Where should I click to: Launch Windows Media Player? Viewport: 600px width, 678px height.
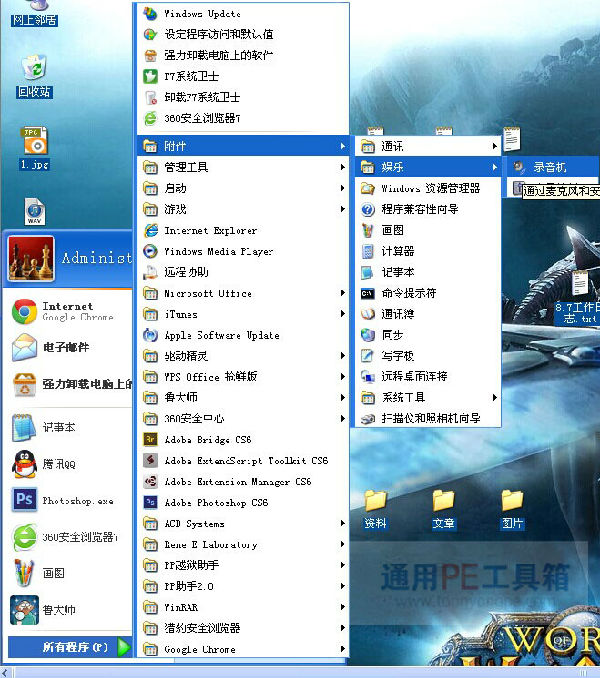click(243, 251)
